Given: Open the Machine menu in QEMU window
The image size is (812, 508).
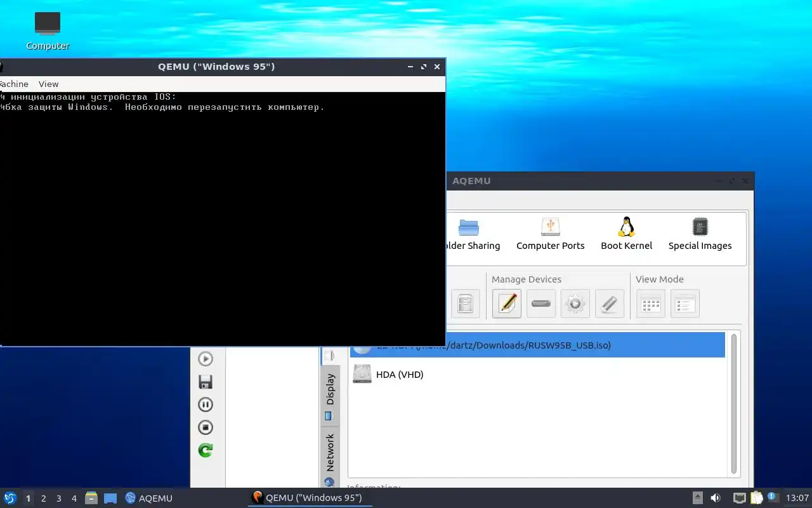Looking at the screenshot, I should (x=14, y=84).
